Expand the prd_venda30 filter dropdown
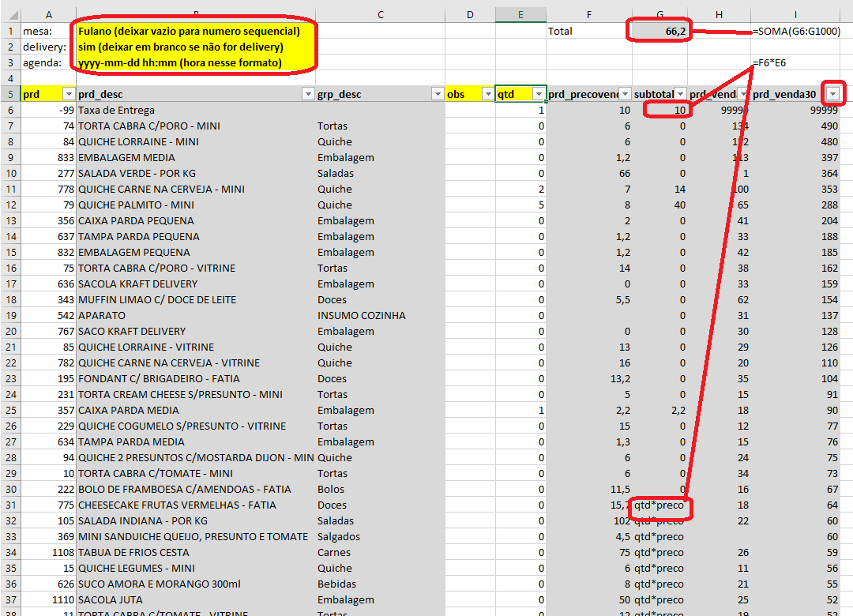853x616 pixels. click(x=833, y=94)
